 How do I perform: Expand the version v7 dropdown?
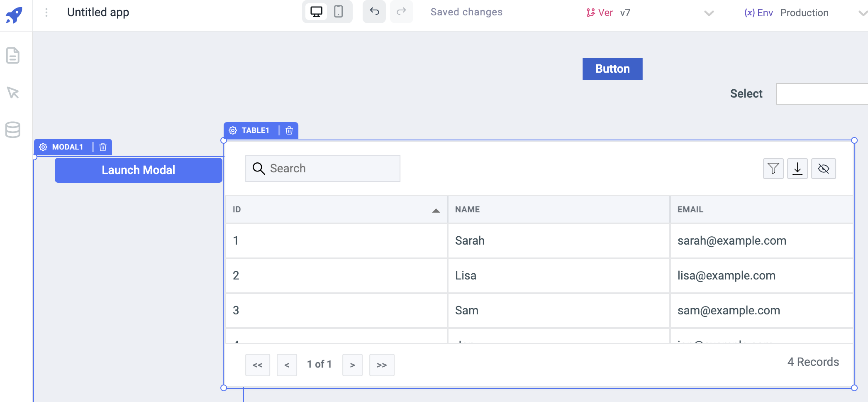coord(709,13)
